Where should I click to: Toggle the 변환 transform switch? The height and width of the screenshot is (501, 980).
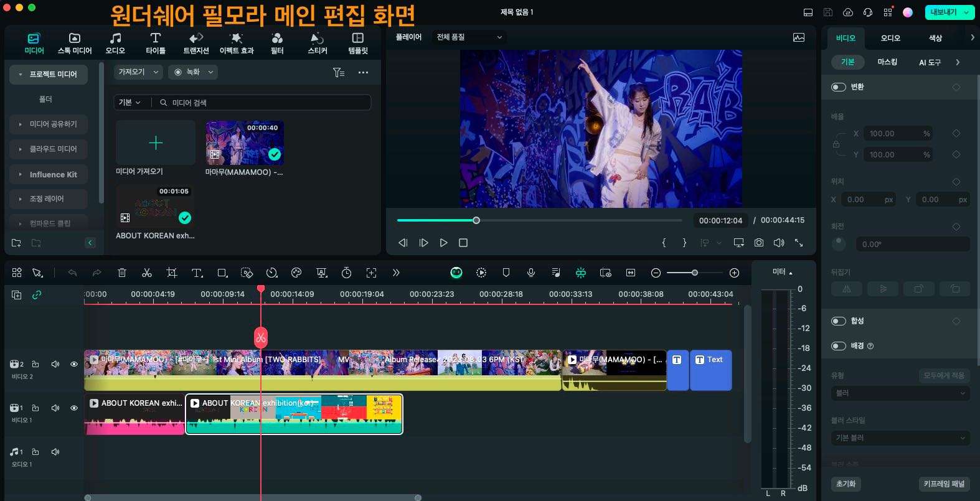pyautogui.click(x=839, y=87)
